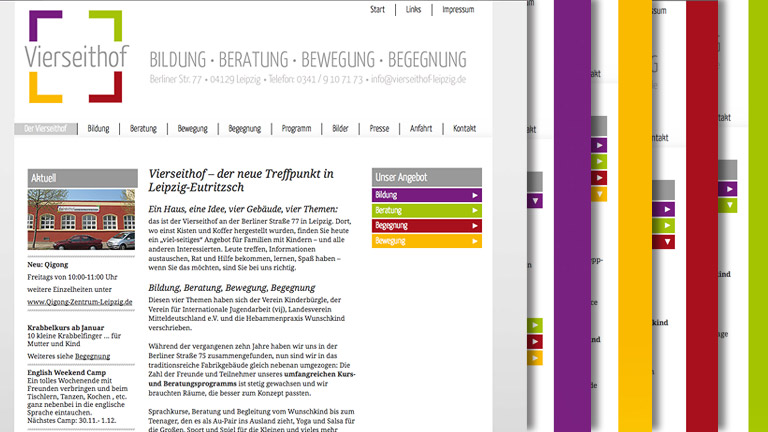Click the Aktuell sidebar heading

click(x=82, y=178)
